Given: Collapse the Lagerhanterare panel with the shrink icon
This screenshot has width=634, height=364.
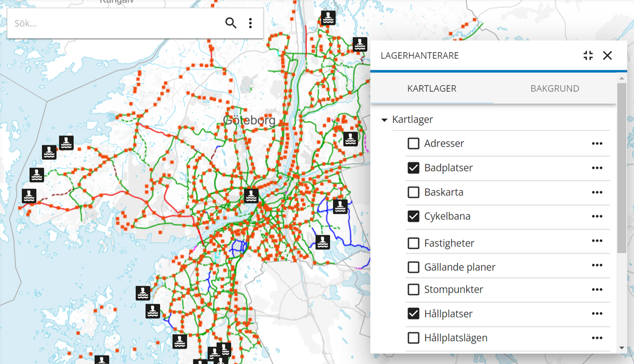Looking at the screenshot, I should 587,56.
